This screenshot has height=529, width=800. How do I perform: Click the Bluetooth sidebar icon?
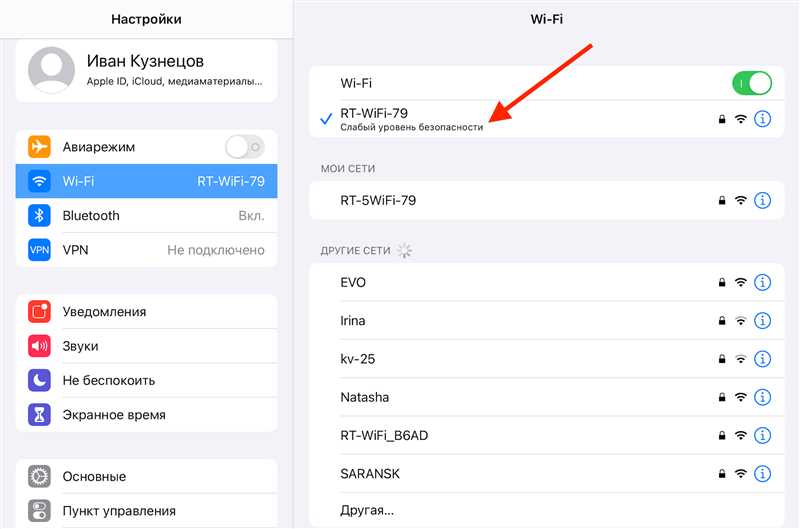coord(39,216)
